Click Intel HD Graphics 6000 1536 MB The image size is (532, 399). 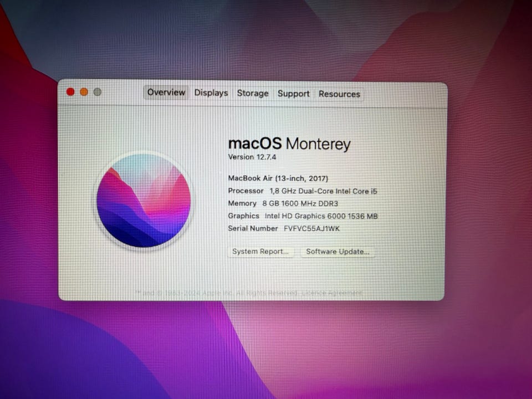pyautogui.click(x=321, y=216)
